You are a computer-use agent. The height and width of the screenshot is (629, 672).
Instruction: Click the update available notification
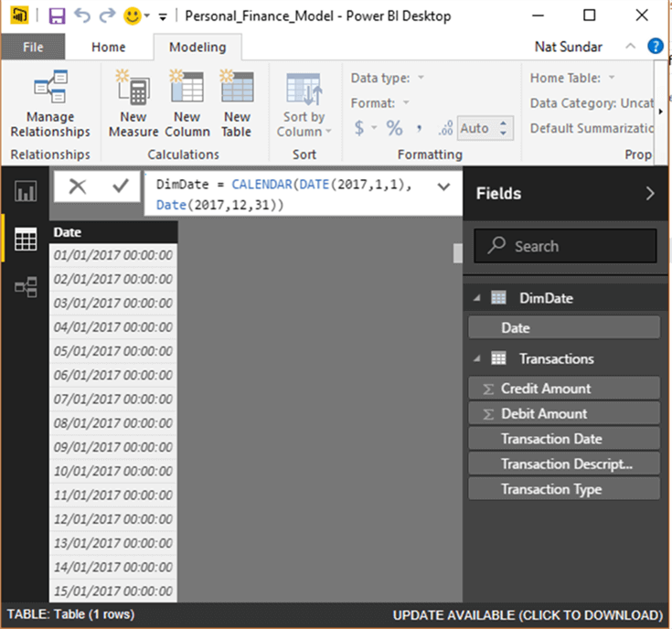click(x=528, y=615)
